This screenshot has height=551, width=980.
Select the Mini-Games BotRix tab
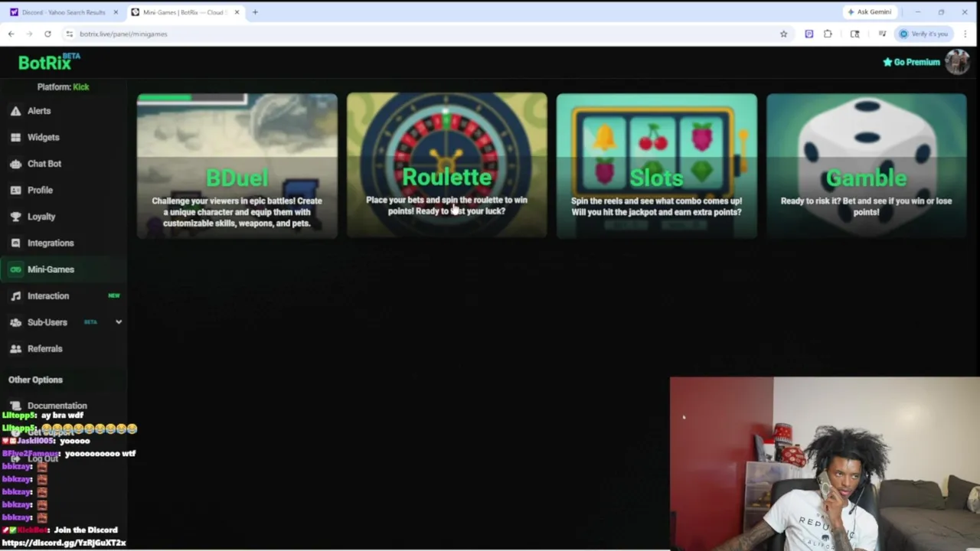coord(185,12)
